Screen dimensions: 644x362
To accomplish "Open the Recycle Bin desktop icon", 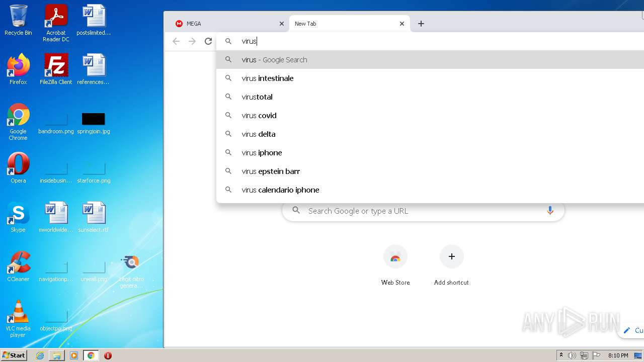I will coord(18,20).
